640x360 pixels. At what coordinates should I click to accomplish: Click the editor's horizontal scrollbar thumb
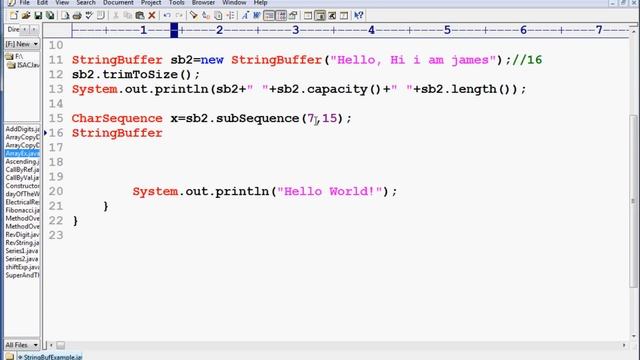click(x=60, y=345)
